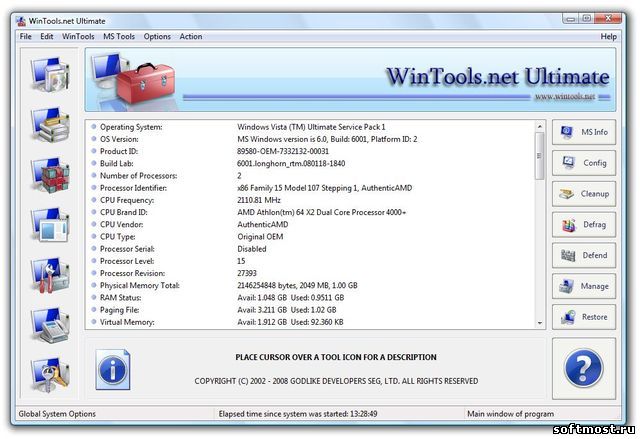Open the Edit menu

(47, 36)
